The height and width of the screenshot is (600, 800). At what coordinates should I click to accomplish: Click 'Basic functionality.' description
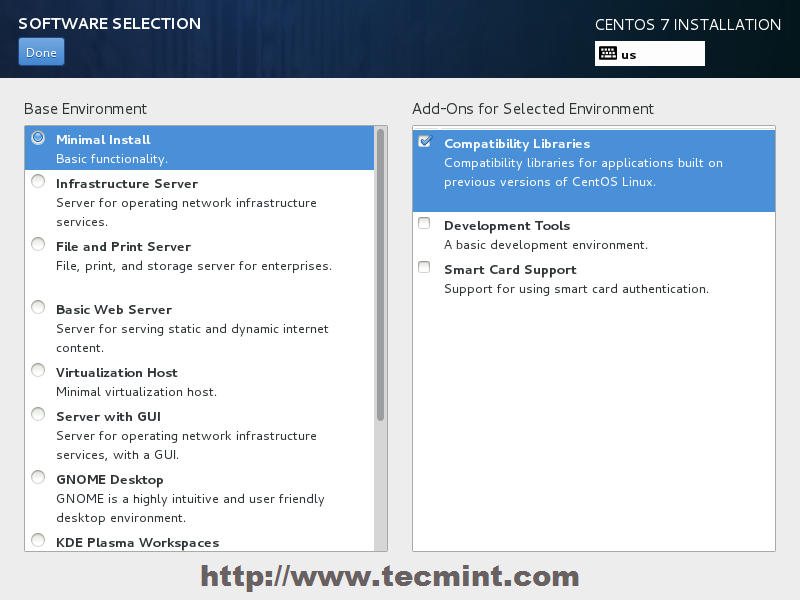pos(112,159)
